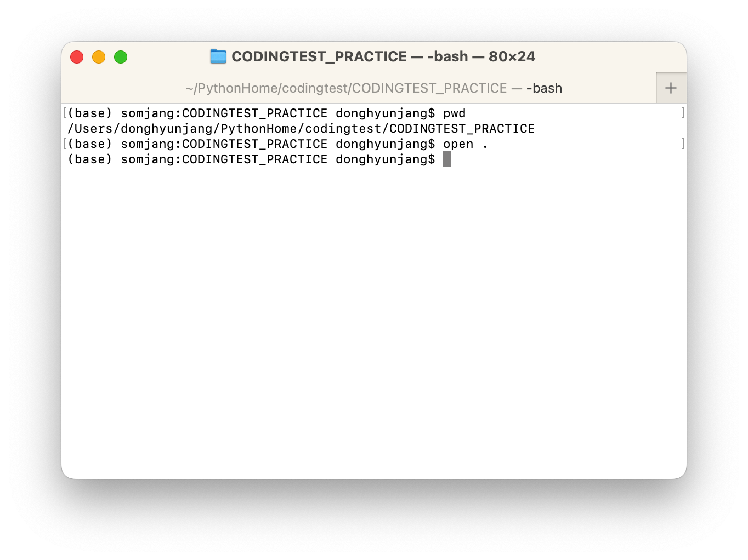Open a new tab with plus button

[671, 88]
